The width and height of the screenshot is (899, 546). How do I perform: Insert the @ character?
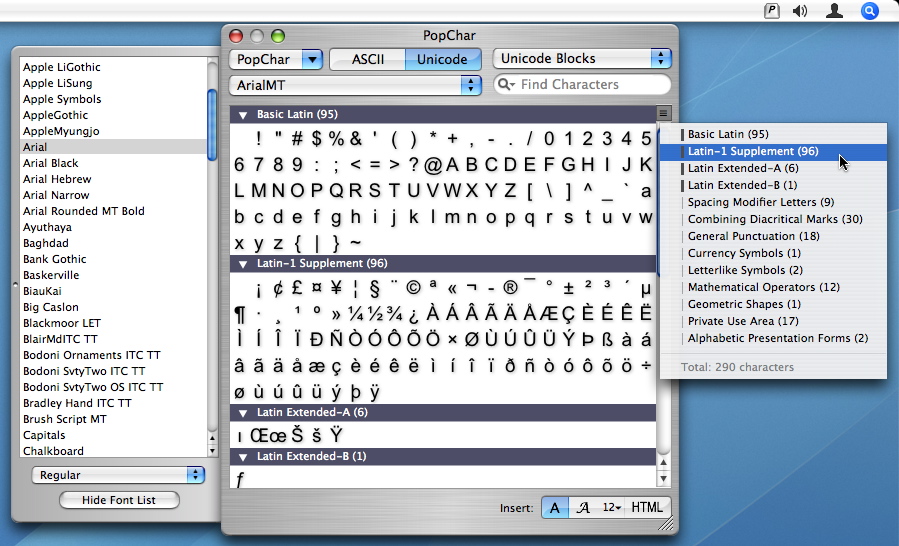pyautogui.click(x=433, y=165)
